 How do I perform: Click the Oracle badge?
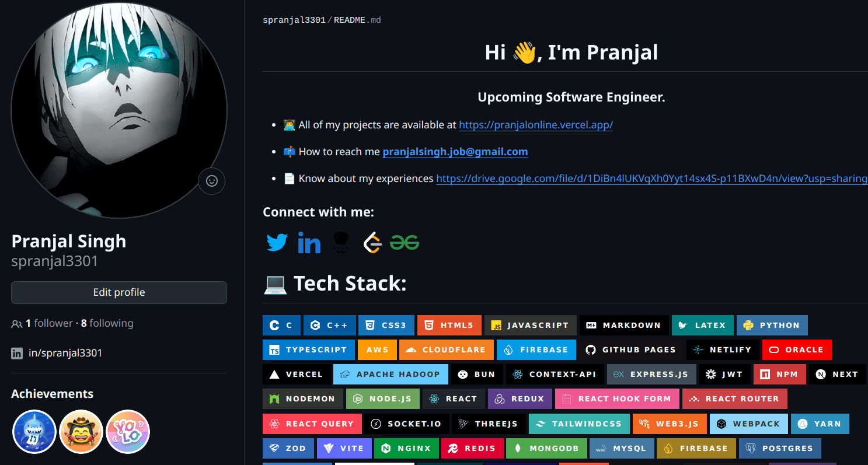[797, 349]
